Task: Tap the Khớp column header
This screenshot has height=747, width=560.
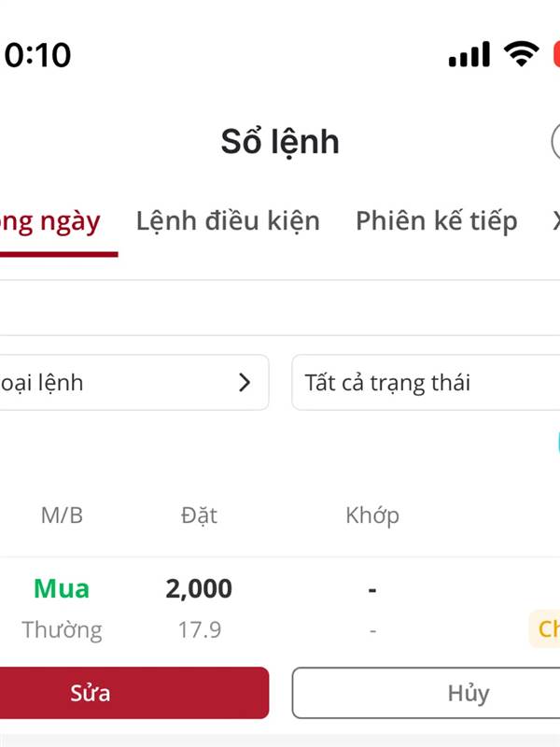Action: click(372, 516)
